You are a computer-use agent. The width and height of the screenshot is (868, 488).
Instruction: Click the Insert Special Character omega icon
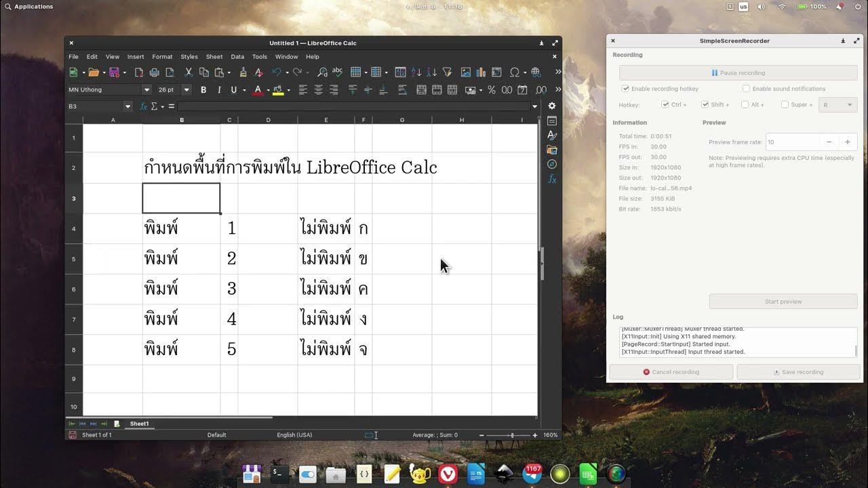[514, 72]
